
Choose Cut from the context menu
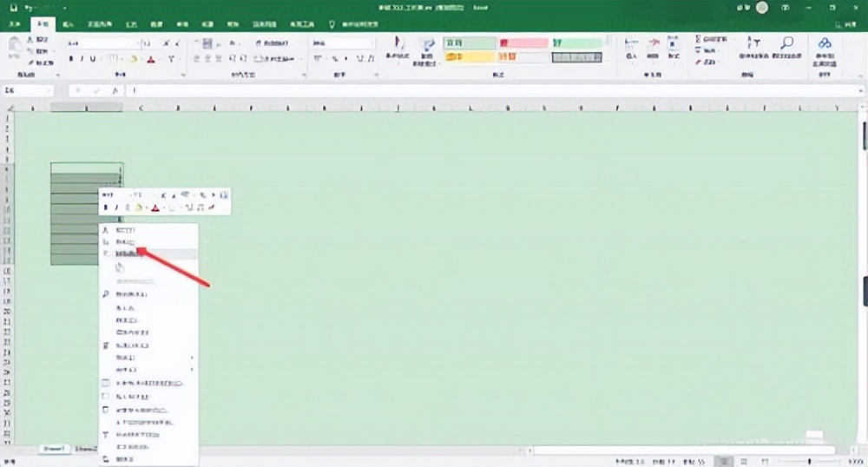coord(148,230)
